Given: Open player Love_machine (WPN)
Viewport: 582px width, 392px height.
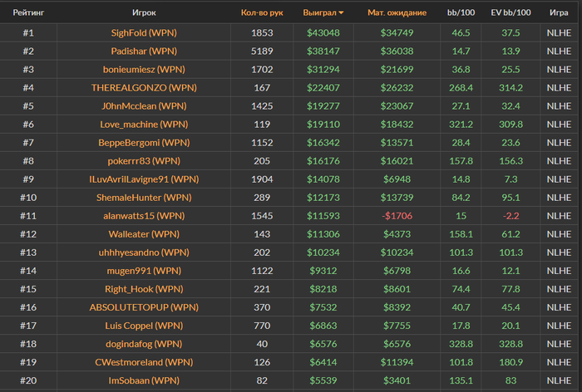Looking at the screenshot, I should point(144,125).
